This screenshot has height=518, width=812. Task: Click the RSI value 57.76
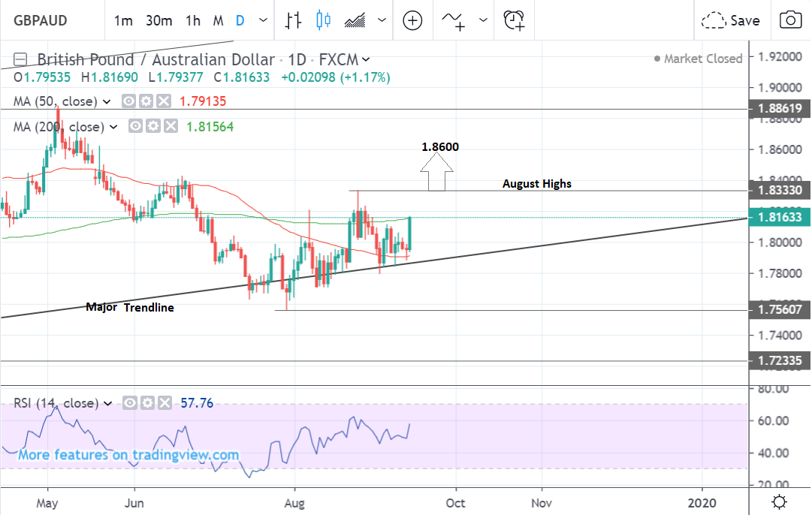[197, 403]
